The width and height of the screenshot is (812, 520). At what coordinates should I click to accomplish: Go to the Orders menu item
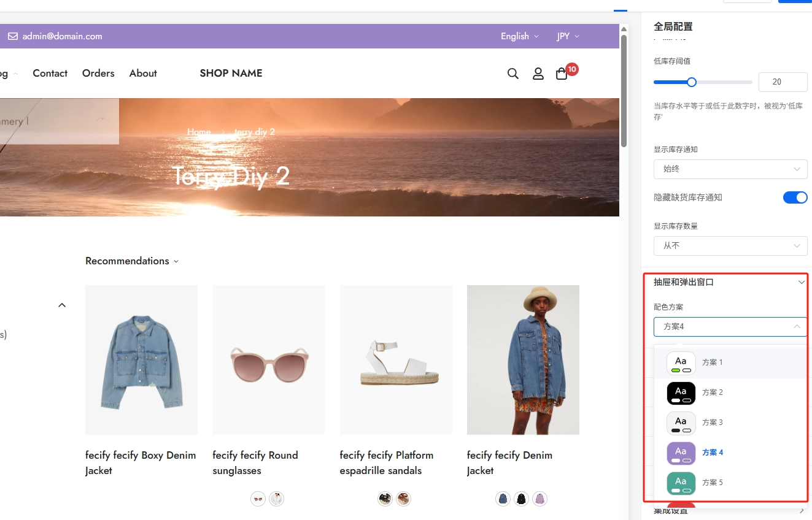coord(98,74)
